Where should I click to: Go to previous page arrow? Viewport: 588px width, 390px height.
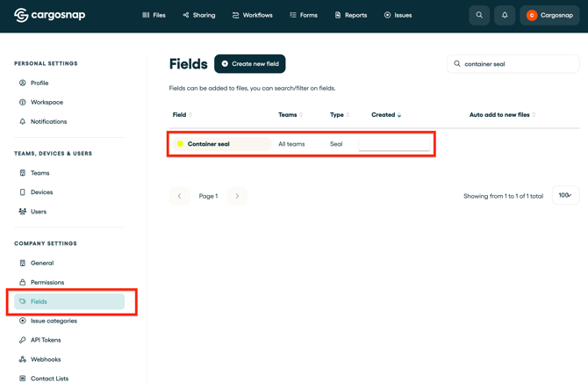[x=180, y=196]
